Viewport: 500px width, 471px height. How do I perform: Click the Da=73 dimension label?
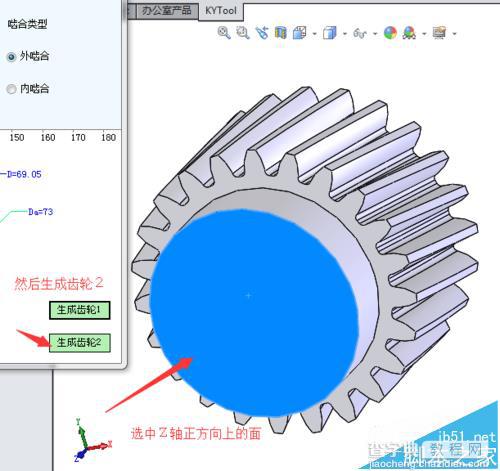(x=41, y=212)
